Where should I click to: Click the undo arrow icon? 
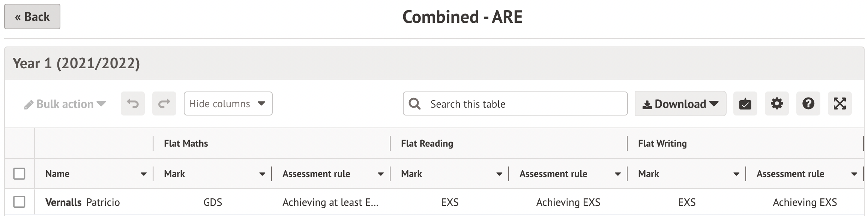coord(132,103)
